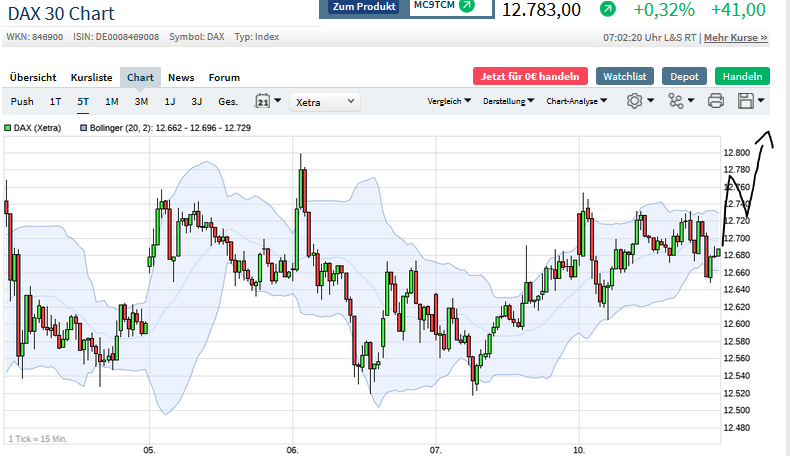Image resolution: width=790 pixels, height=456 pixels.
Task: Switch to the Forum tab
Action: tap(224, 78)
